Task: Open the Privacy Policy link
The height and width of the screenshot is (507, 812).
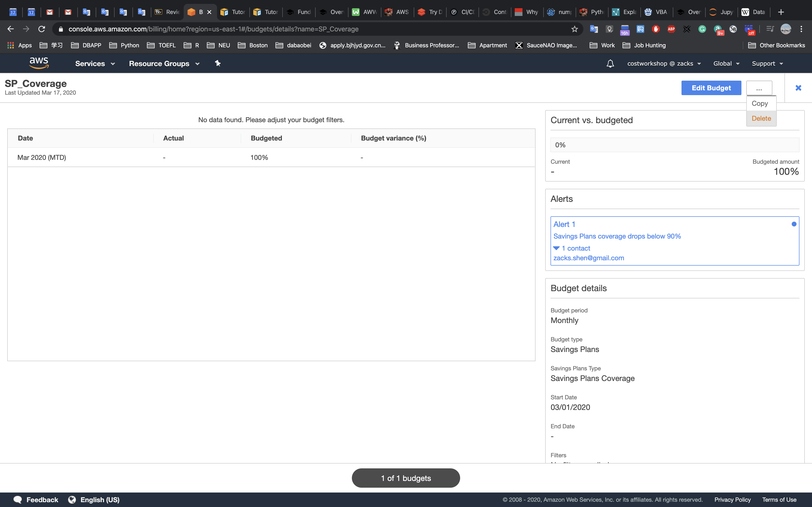Action: 732,500
